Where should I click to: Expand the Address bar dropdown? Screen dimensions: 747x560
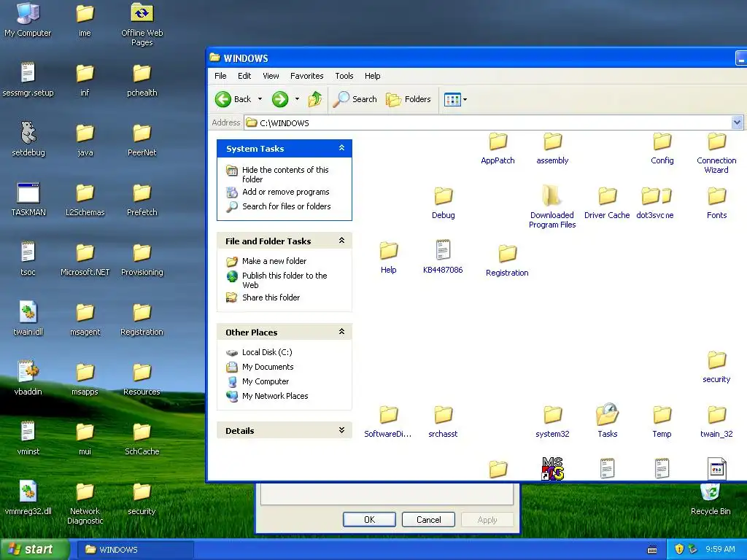tap(737, 122)
